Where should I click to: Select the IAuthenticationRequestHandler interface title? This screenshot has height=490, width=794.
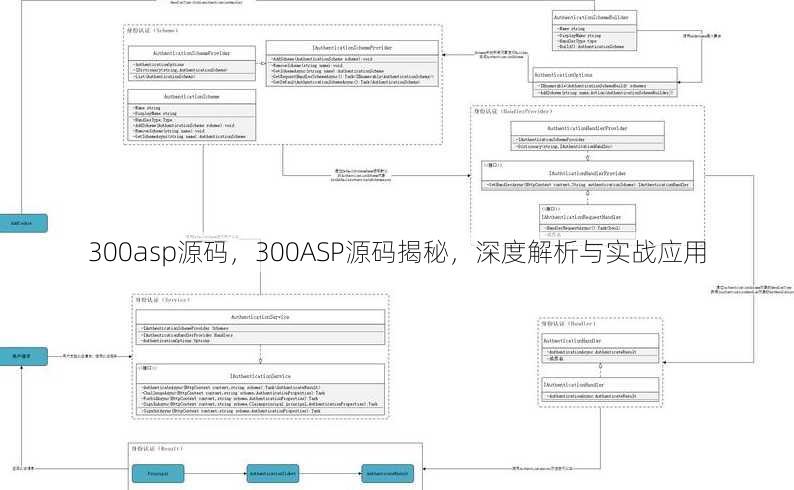coord(581,217)
